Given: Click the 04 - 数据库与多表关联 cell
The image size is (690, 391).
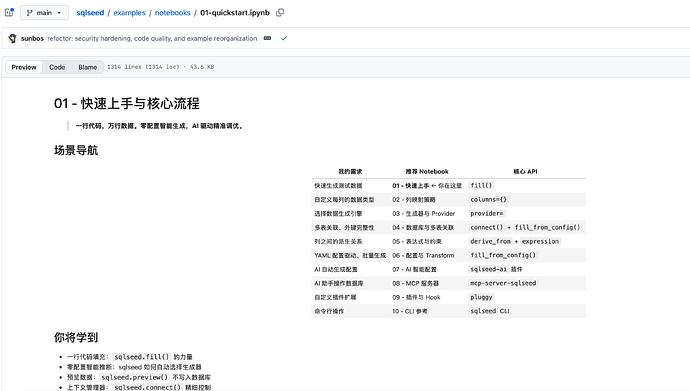Looking at the screenshot, I should pyautogui.click(x=423, y=228).
